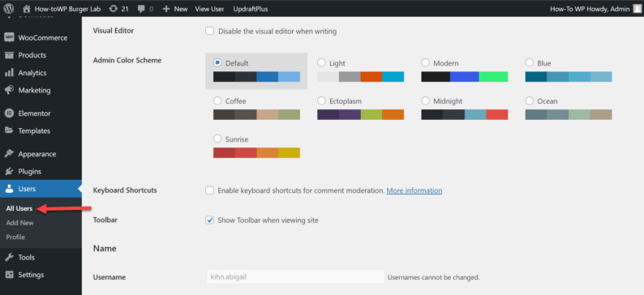Open Appearance menu label
Screen dimensions: 644x295
pos(37,154)
